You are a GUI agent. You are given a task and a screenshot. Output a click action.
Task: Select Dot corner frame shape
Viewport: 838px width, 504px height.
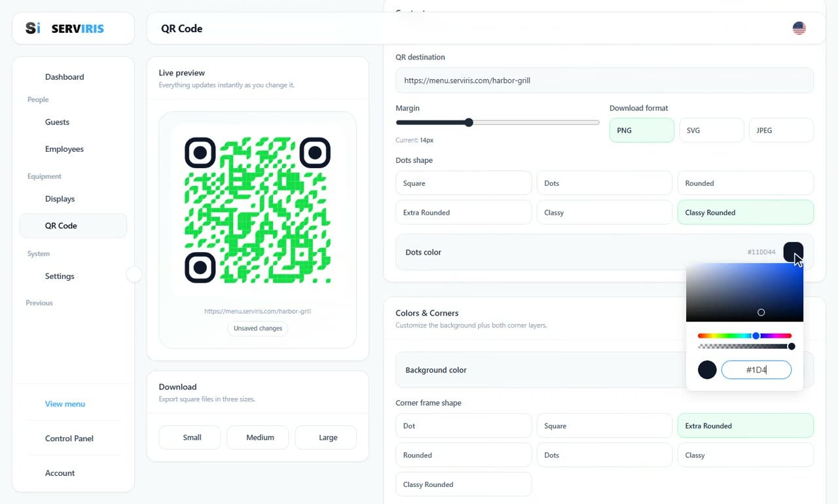click(464, 425)
